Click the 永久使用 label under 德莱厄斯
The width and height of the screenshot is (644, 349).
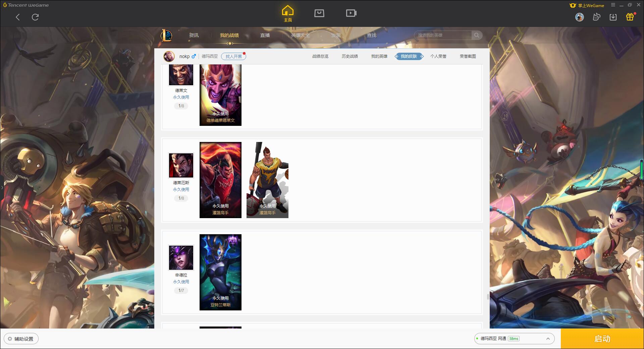(181, 190)
